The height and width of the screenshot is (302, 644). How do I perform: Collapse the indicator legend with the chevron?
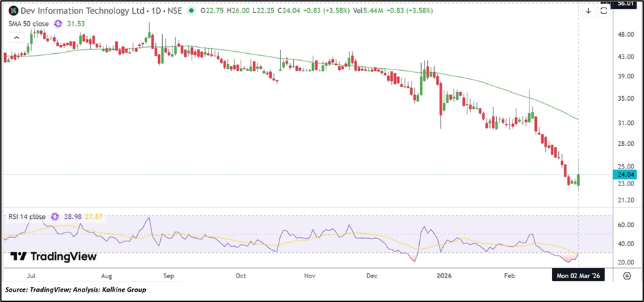point(13,34)
